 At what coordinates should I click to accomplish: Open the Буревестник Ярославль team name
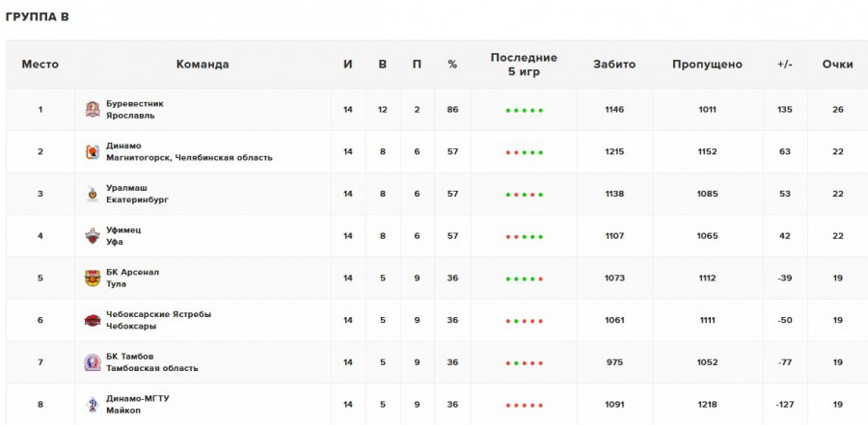134,110
